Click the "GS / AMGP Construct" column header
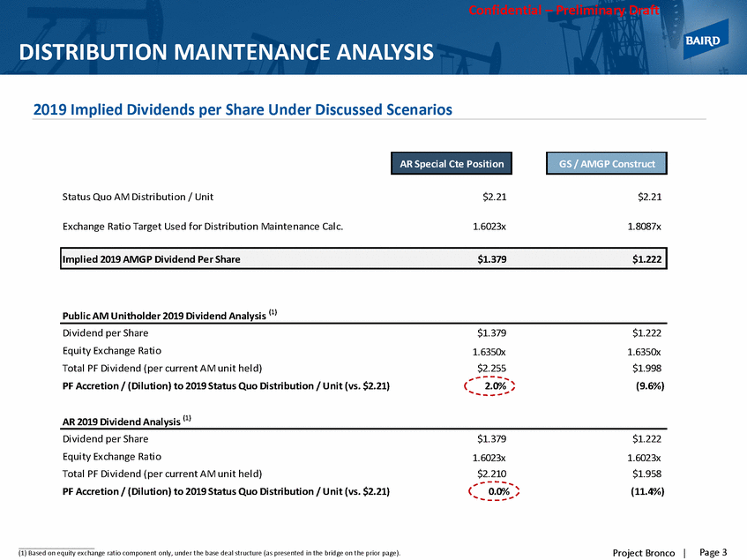 [x=607, y=163]
